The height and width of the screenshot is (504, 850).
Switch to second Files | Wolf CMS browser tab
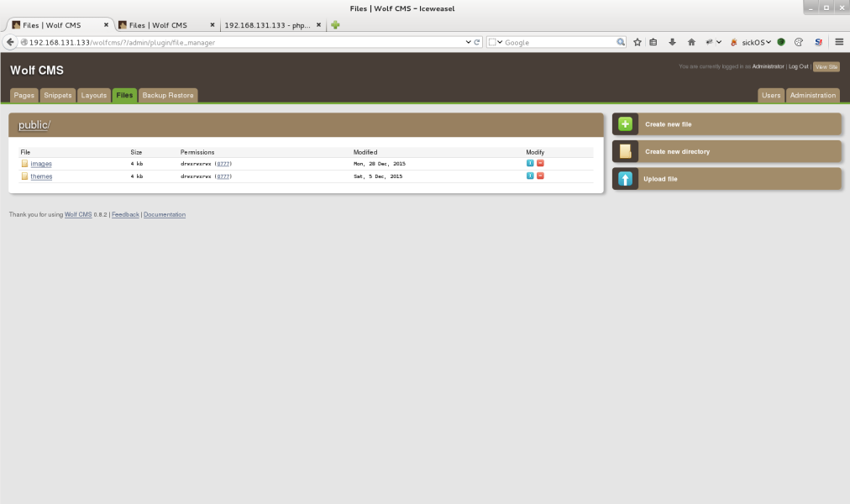coord(165,25)
